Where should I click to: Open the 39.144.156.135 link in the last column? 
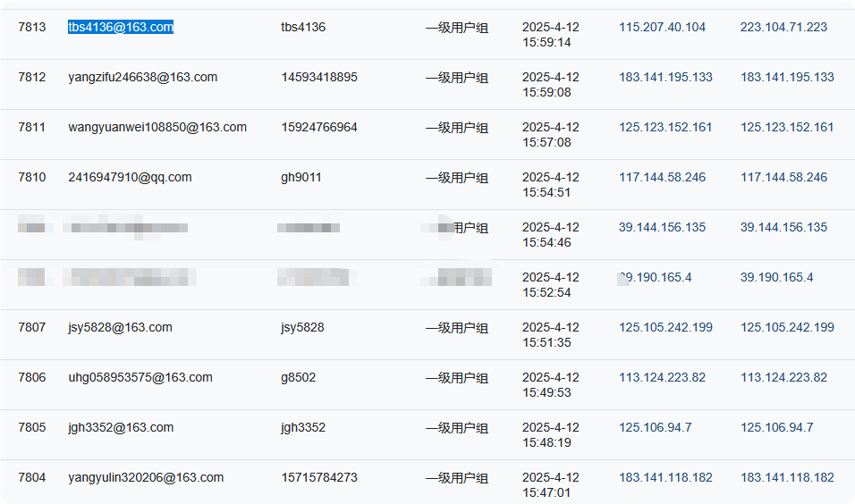783,227
